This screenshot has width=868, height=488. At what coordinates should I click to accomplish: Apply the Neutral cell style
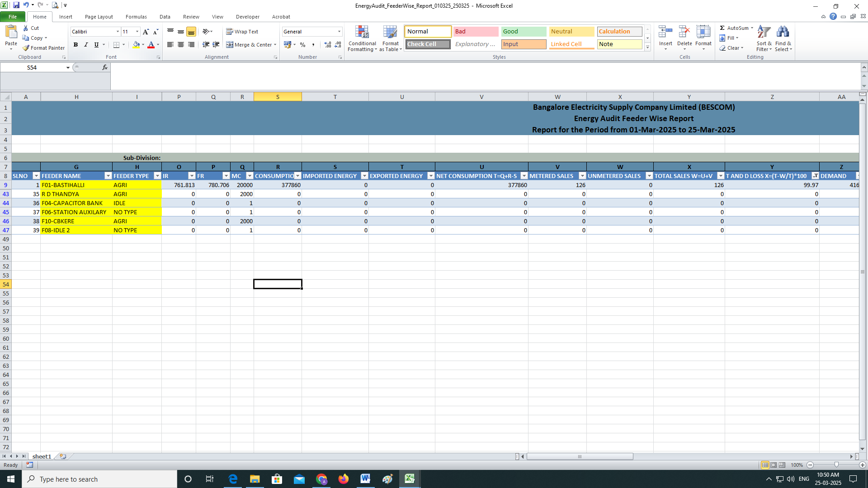[571, 32]
